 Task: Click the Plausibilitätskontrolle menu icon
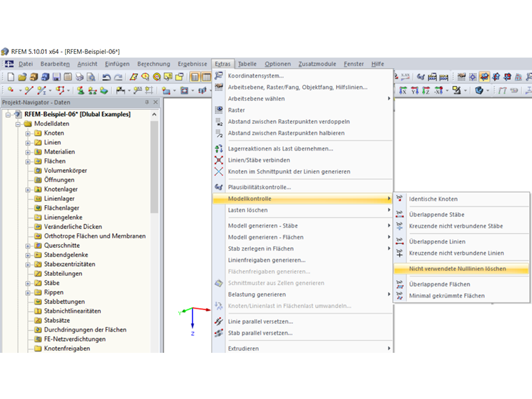[x=219, y=187]
